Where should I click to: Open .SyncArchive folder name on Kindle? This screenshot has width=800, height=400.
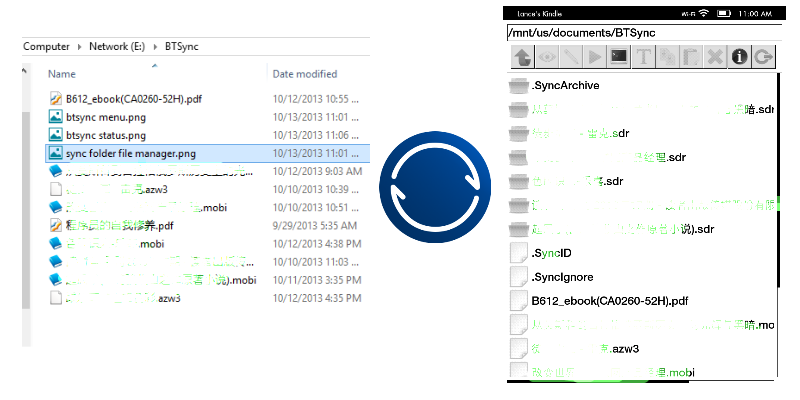coord(565,85)
